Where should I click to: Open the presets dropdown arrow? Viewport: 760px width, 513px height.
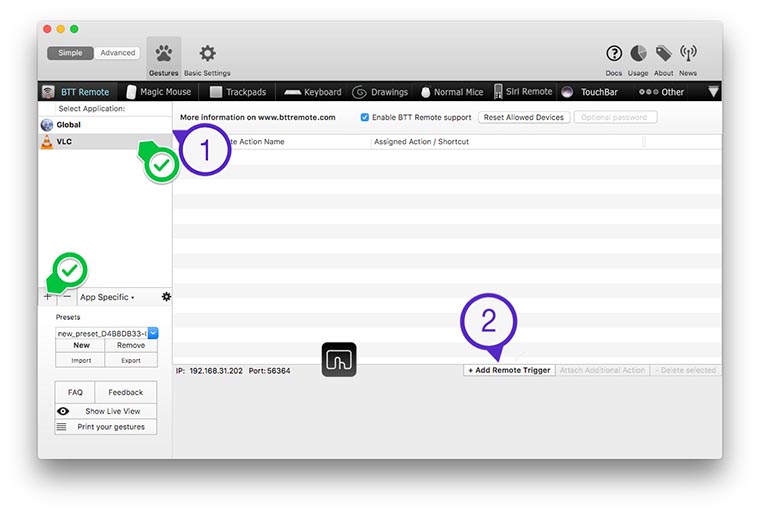pyautogui.click(x=153, y=333)
